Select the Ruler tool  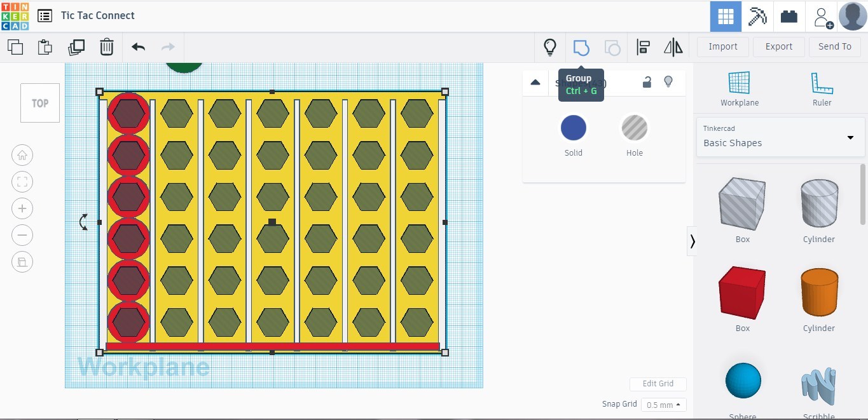coord(822,89)
